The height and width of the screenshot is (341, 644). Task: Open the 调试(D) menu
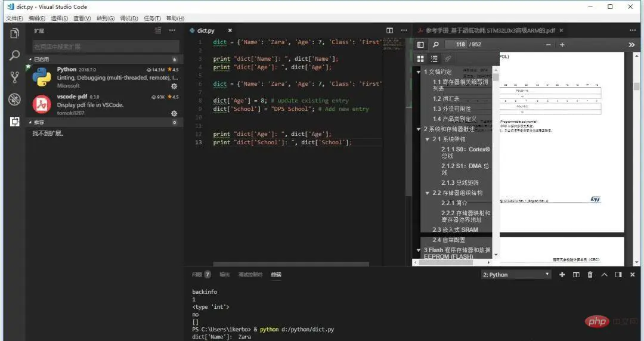(x=129, y=18)
